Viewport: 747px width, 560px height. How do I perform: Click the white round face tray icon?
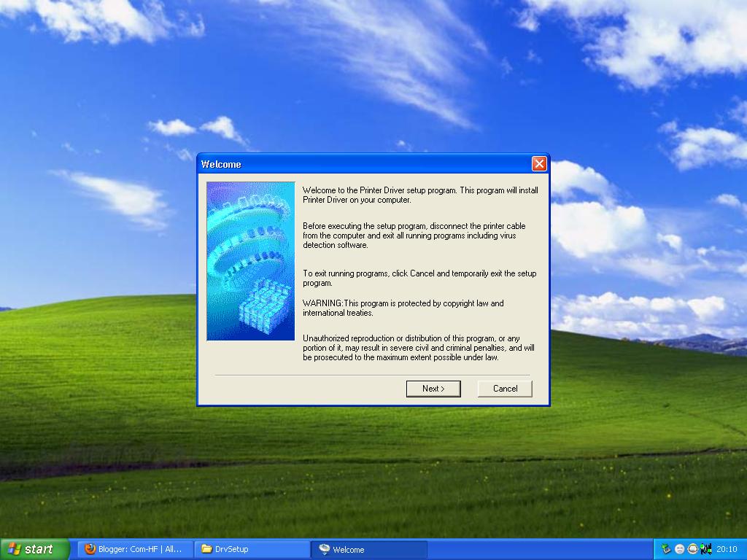tap(680, 550)
